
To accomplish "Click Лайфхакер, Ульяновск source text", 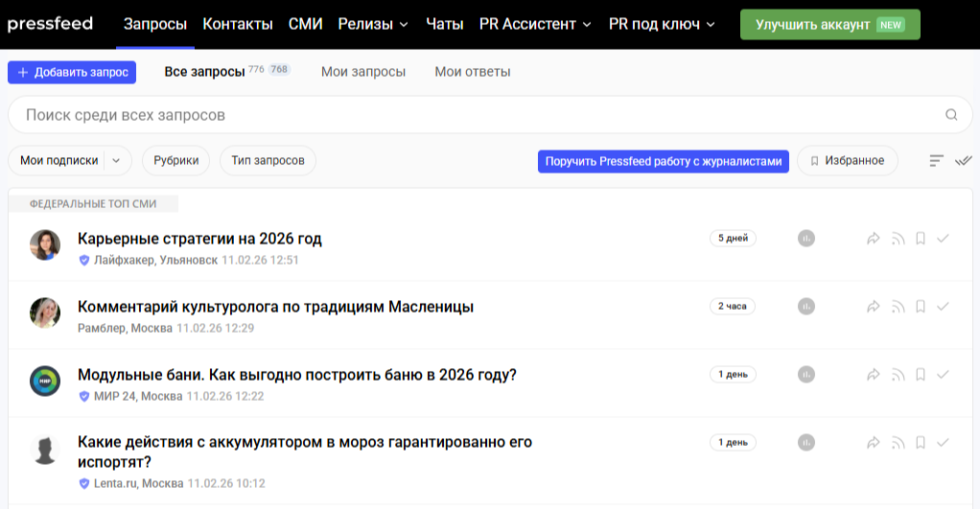I will [x=155, y=260].
